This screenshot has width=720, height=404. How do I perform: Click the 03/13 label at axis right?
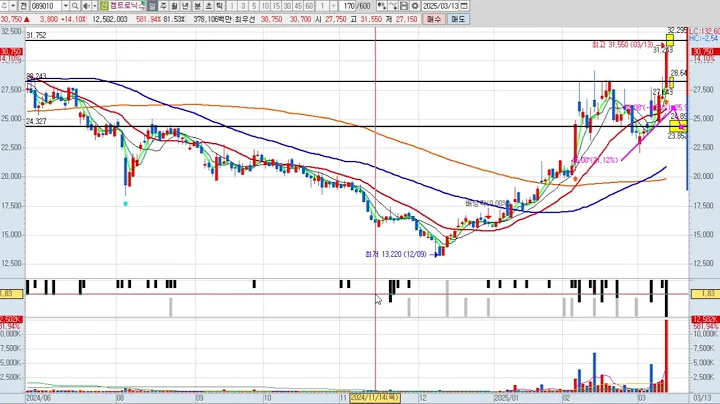tap(702, 398)
